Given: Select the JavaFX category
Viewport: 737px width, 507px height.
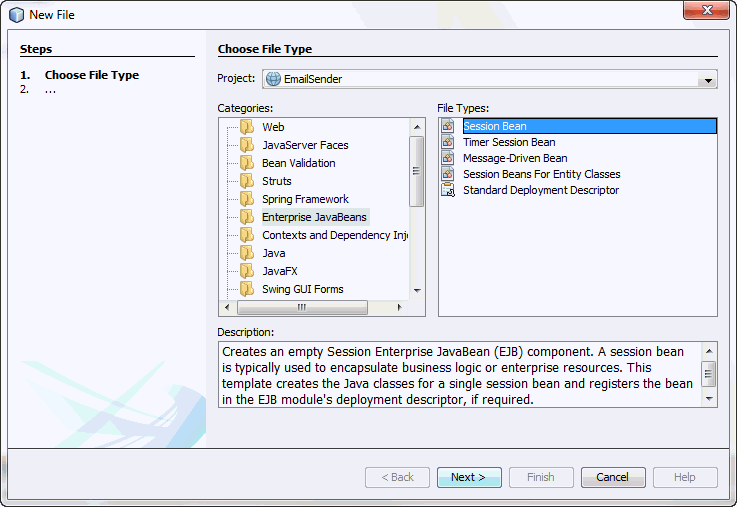Looking at the screenshot, I should point(280,271).
